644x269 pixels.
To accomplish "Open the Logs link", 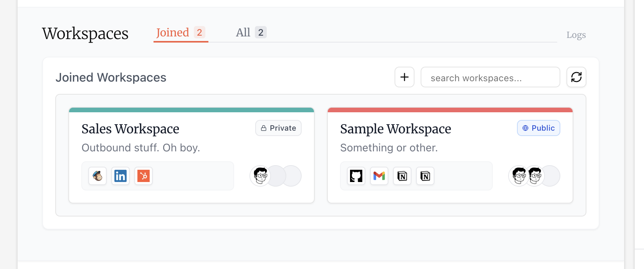I will [x=576, y=35].
